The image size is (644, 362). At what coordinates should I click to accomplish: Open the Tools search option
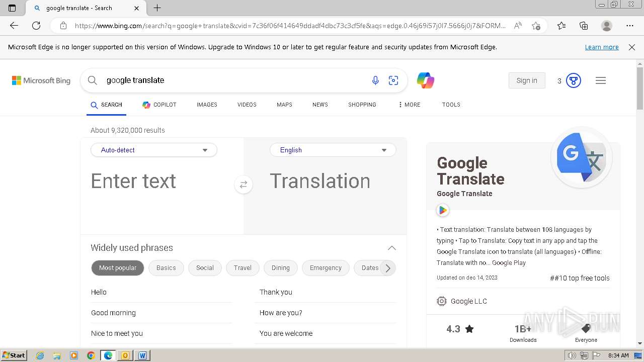click(x=451, y=105)
